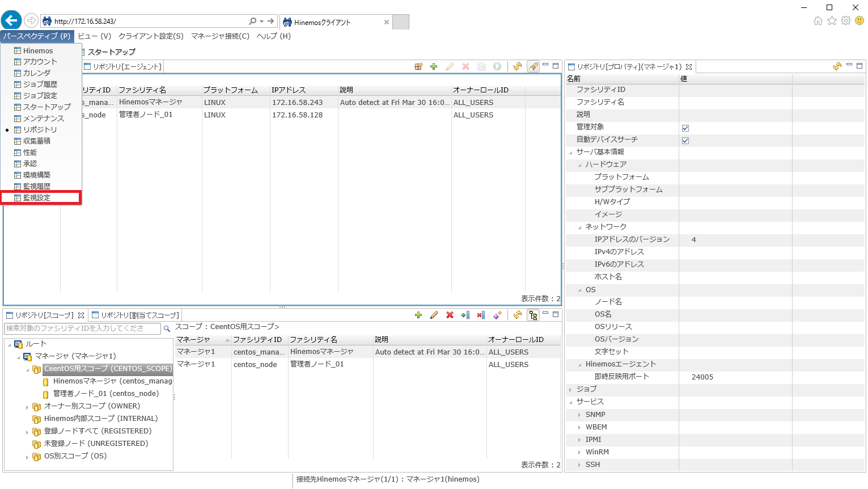Select 未登録ノード (UNREGISTERED) tree item

point(96,444)
